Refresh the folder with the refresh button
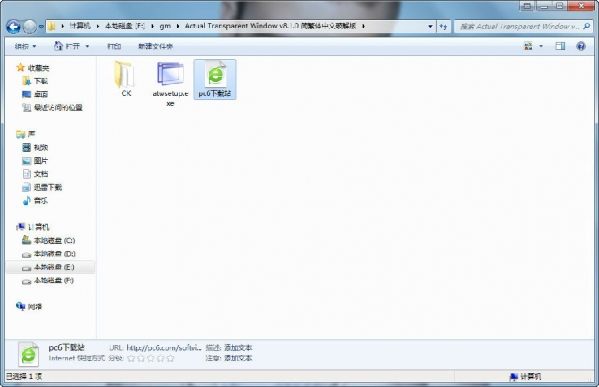The height and width of the screenshot is (387, 599). coord(443,26)
